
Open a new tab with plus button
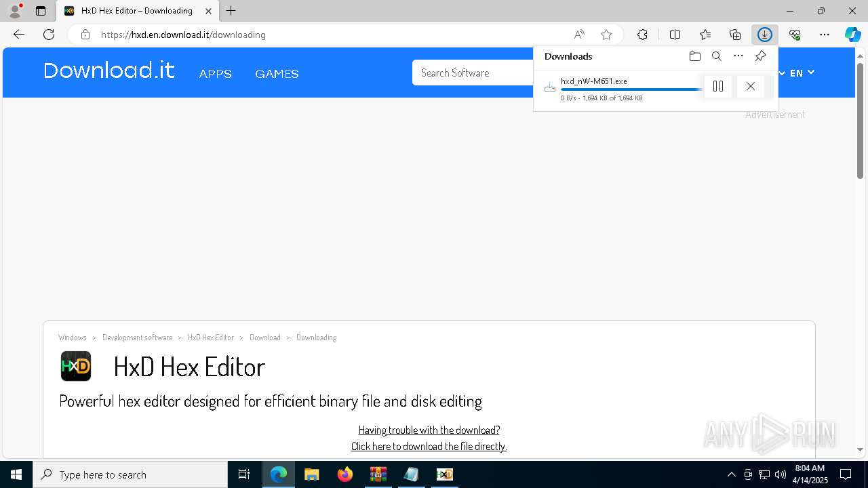click(231, 11)
